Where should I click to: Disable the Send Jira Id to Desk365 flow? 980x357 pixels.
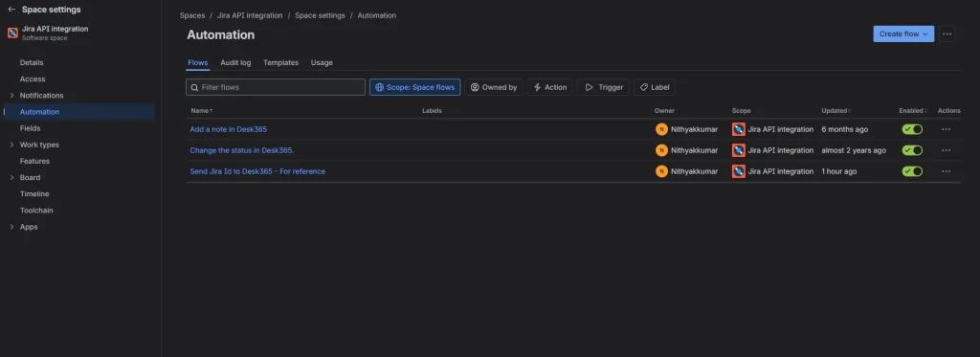pyautogui.click(x=912, y=171)
